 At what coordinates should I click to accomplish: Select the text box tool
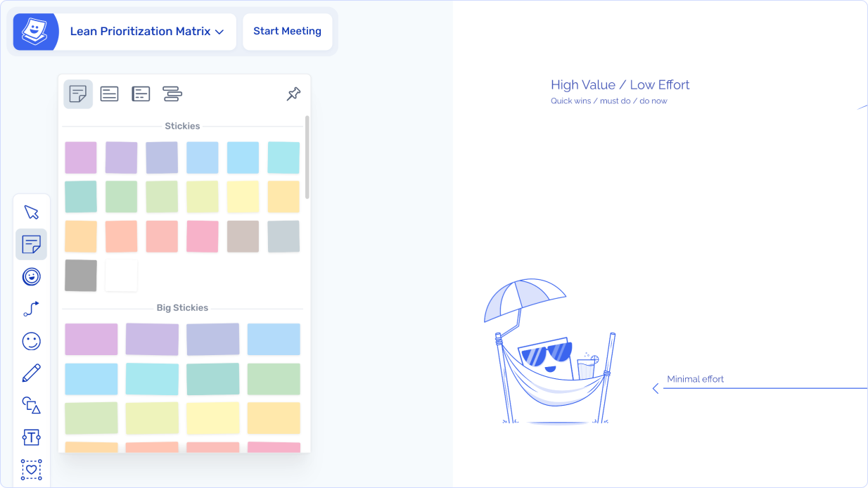(x=31, y=437)
